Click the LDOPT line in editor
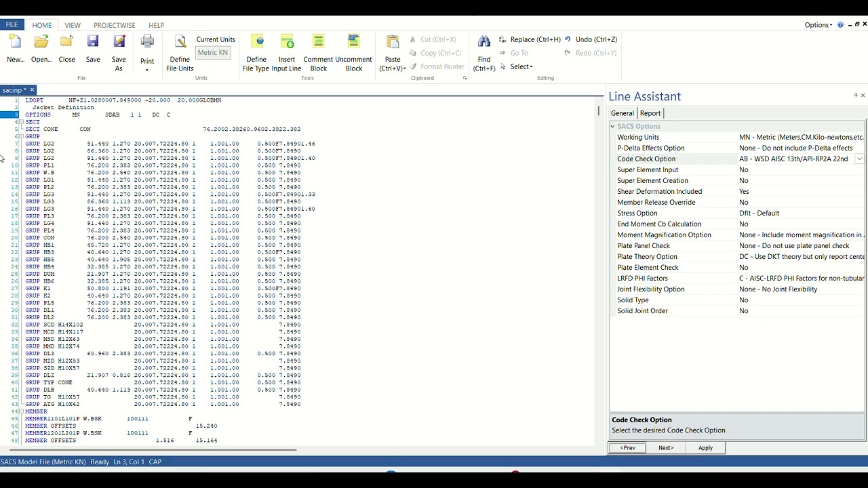The width and height of the screenshot is (868, 488). coord(123,100)
